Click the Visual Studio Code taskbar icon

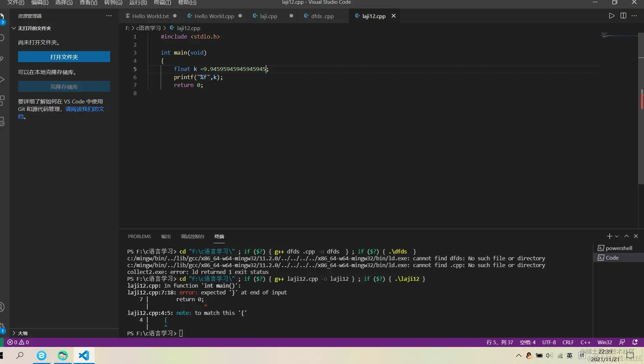click(x=84, y=355)
